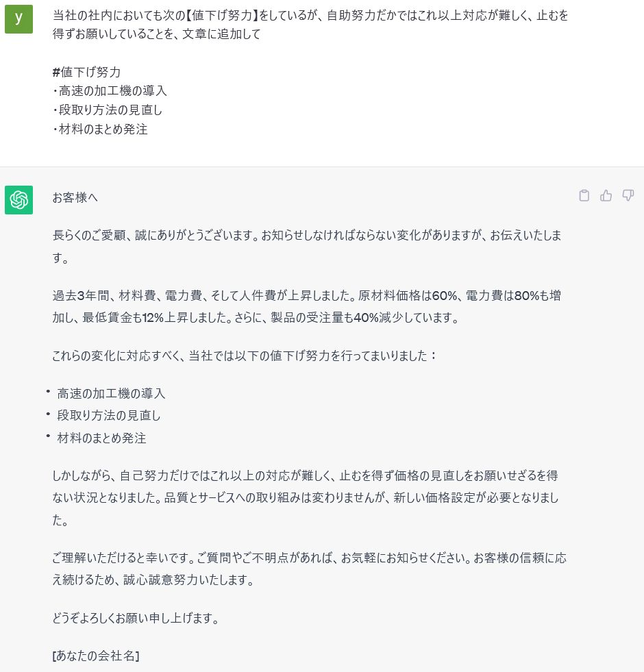644x672 pixels.
Task: Click the 'ご理解いただけると幸いです' paragraph
Action: pos(309,569)
